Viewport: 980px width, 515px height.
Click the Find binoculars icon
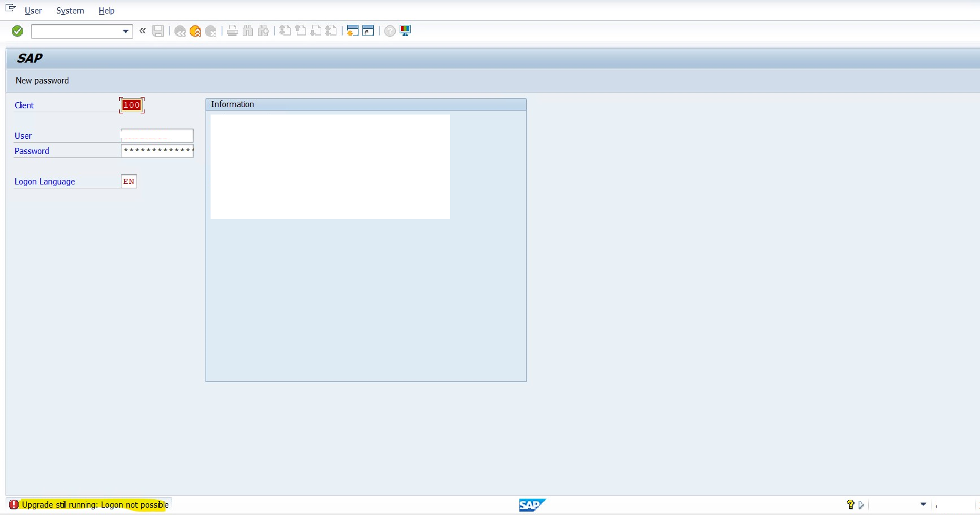(248, 31)
